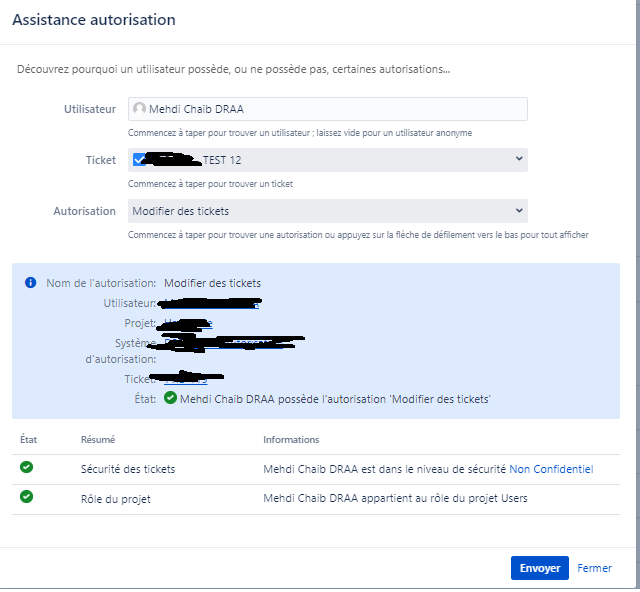This screenshot has height=592, width=640.
Task: Click the État column header
Action: [x=29, y=440]
